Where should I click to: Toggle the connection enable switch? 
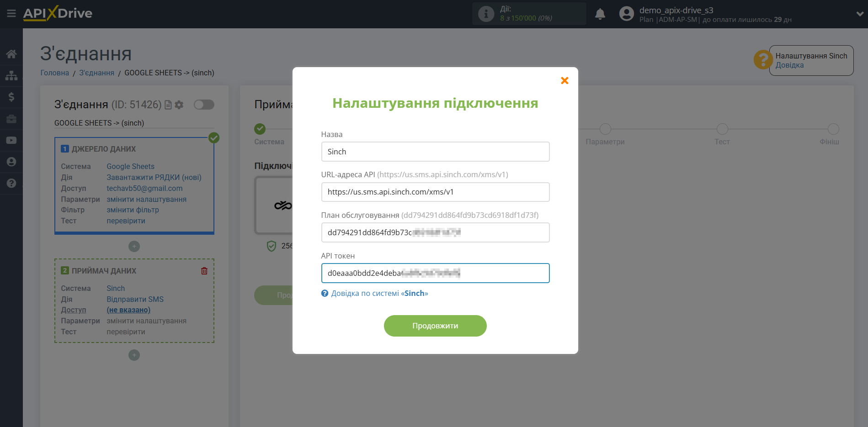204,105
